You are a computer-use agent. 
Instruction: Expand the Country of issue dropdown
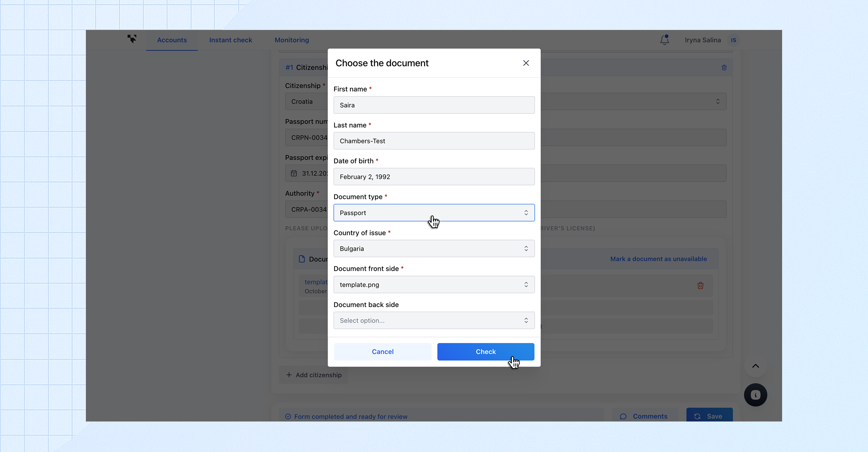point(434,249)
